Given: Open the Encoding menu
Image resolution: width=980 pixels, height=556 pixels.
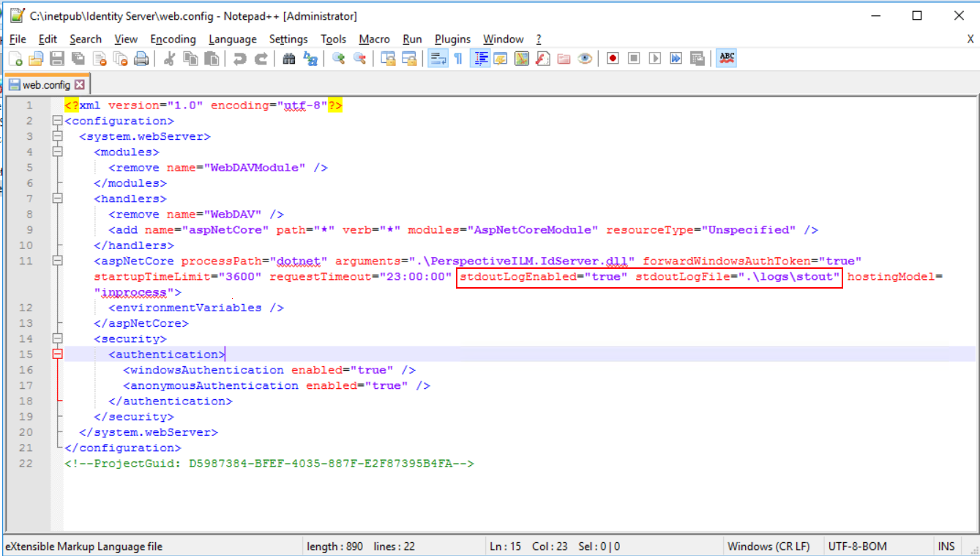Looking at the screenshot, I should pyautogui.click(x=173, y=39).
